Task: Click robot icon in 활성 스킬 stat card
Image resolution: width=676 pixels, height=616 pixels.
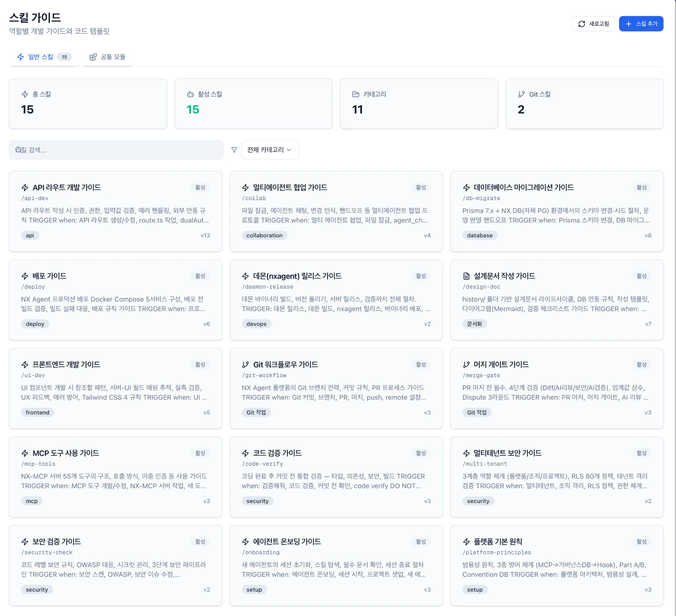Action: coord(190,94)
